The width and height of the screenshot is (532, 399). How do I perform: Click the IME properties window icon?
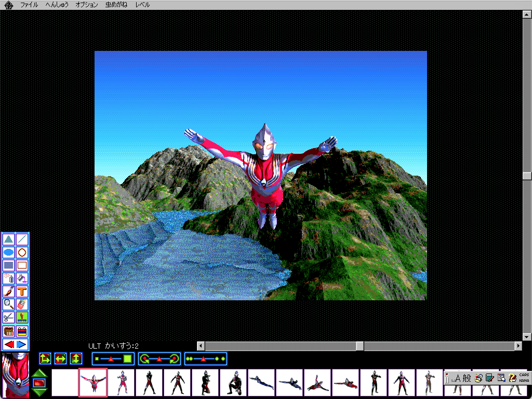coord(501,378)
